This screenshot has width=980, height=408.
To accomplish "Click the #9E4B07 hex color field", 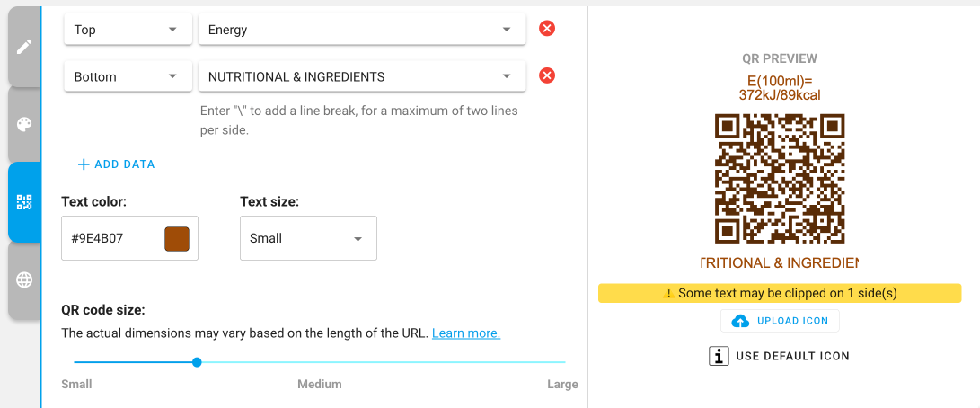I will click(x=110, y=239).
